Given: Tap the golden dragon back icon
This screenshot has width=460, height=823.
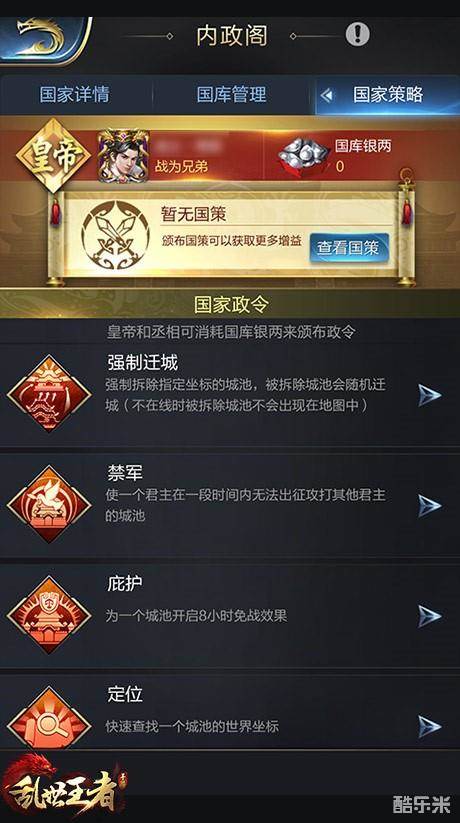Looking at the screenshot, I should coord(45,39).
